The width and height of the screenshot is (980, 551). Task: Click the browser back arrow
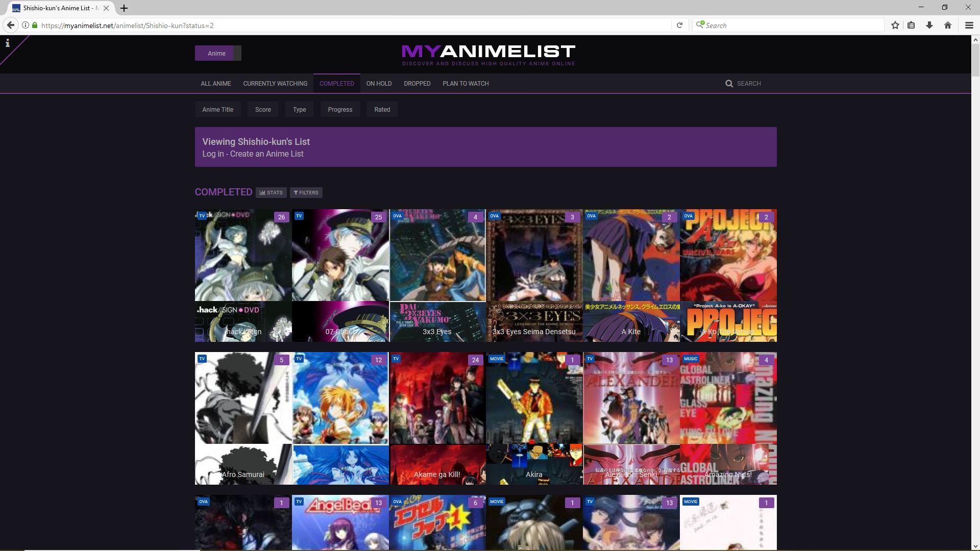10,25
